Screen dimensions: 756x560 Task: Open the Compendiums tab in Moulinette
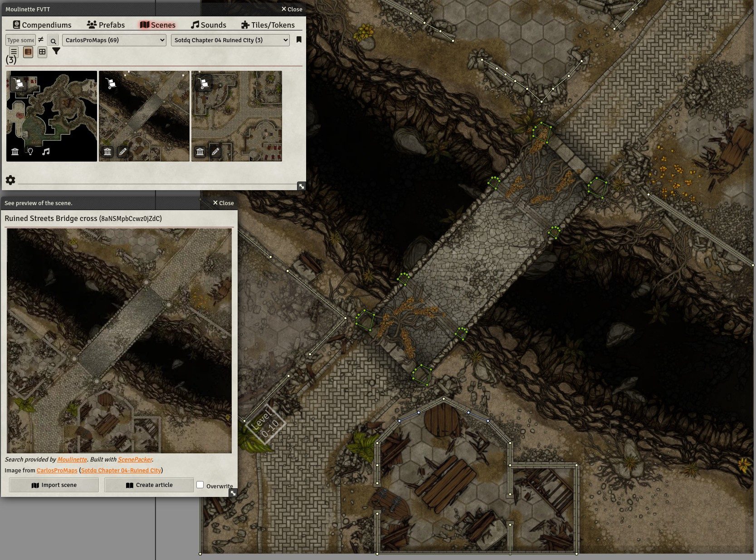42,25
